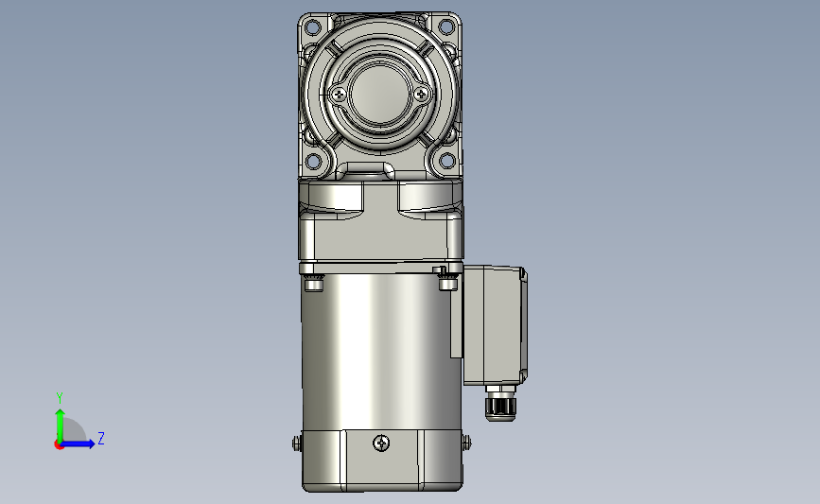Select the right hex bolt below the motor flange
The width and height of the screenshot is (820, 504).
[x=448, y=284]
